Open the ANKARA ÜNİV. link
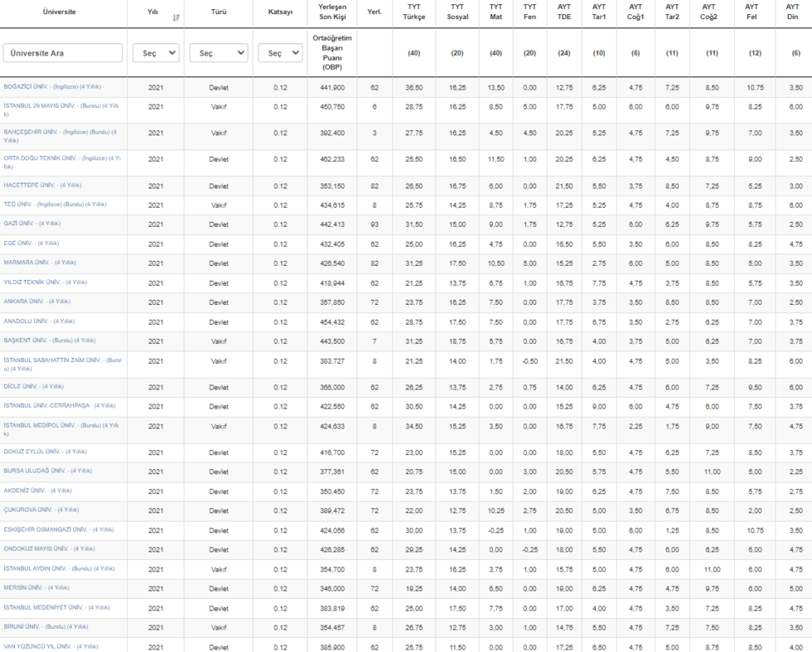 click(x=36, y=301)
